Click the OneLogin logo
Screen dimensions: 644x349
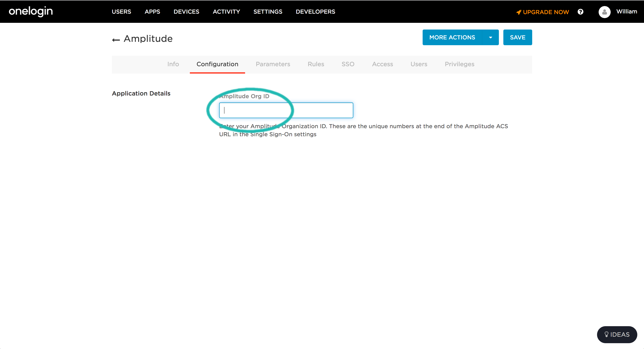[x=31, y=11]
